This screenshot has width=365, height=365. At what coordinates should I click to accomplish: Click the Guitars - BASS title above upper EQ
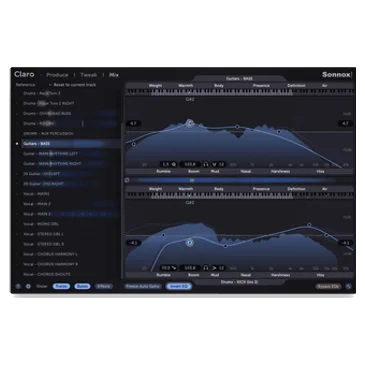(239, 79)
